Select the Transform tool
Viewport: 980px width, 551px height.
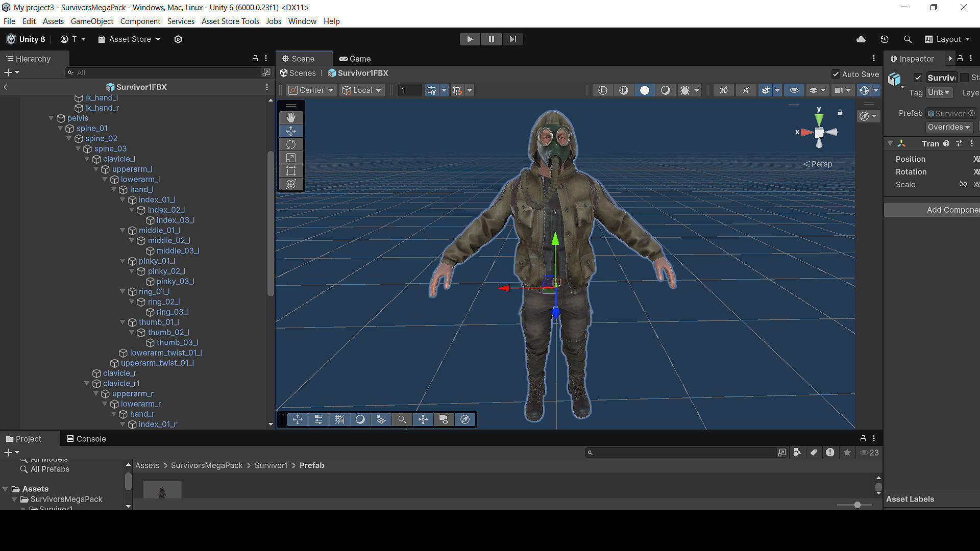pyautogui.click(x=291, y=184)
